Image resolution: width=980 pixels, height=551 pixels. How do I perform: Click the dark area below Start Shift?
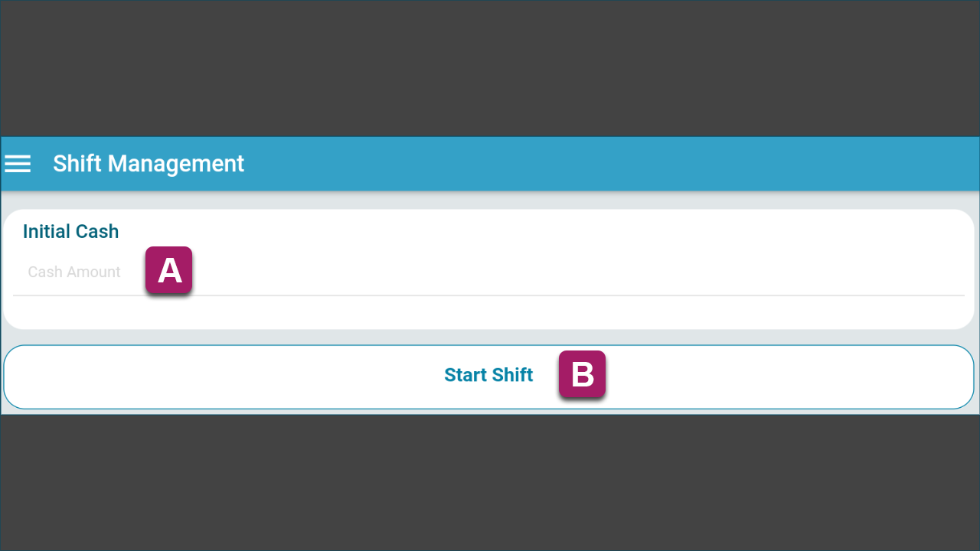pos(490,482)
